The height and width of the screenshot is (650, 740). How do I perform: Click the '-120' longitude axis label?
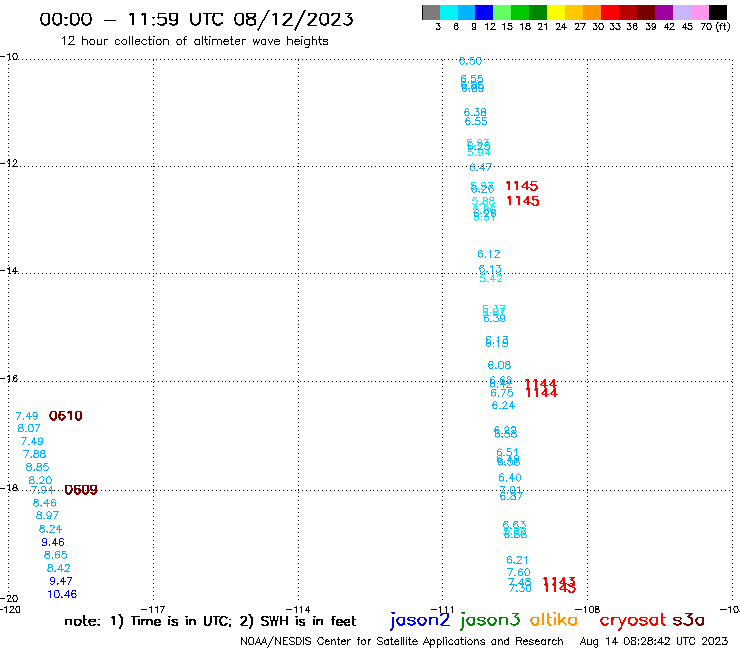click(10, 609)
